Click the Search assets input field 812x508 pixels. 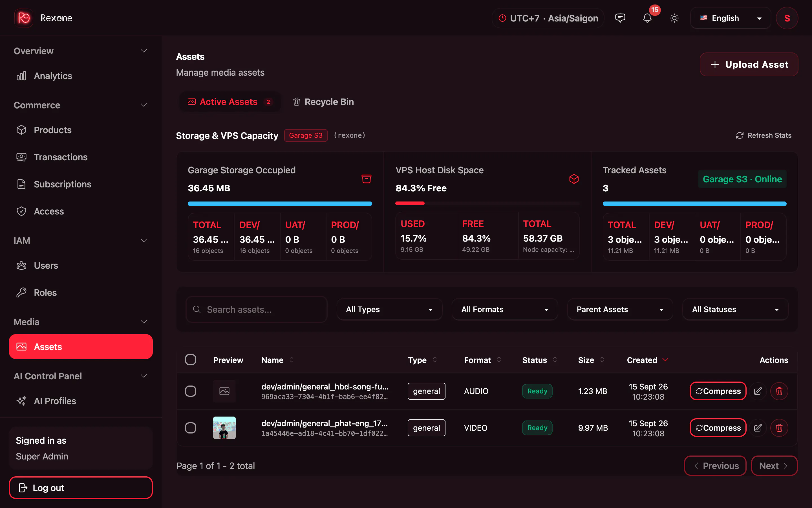click(256, 309)
